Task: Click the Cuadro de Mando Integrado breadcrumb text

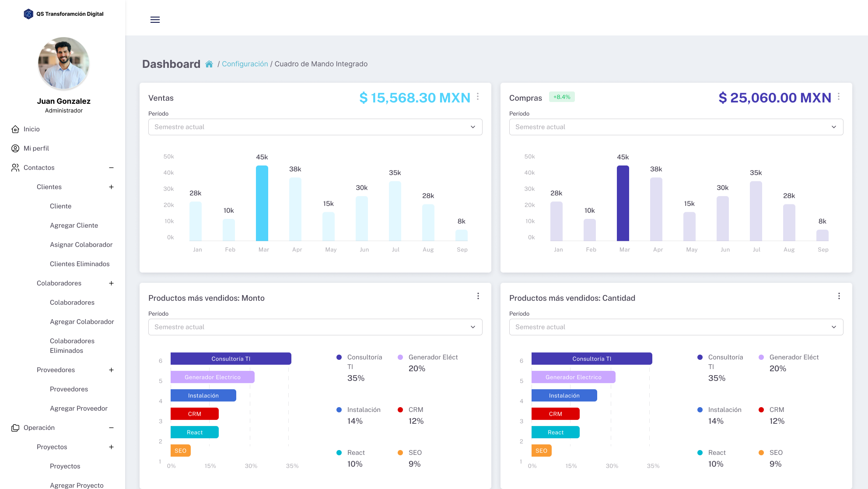Action: 321,64
